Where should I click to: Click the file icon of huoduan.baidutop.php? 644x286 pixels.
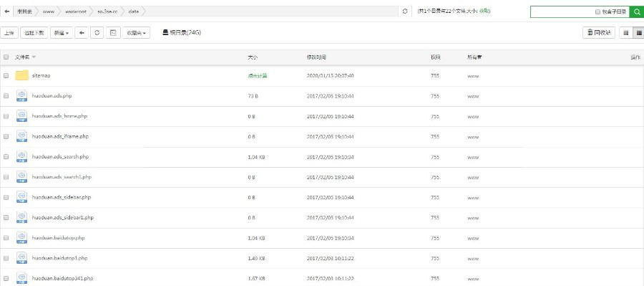tap(21, 238)
